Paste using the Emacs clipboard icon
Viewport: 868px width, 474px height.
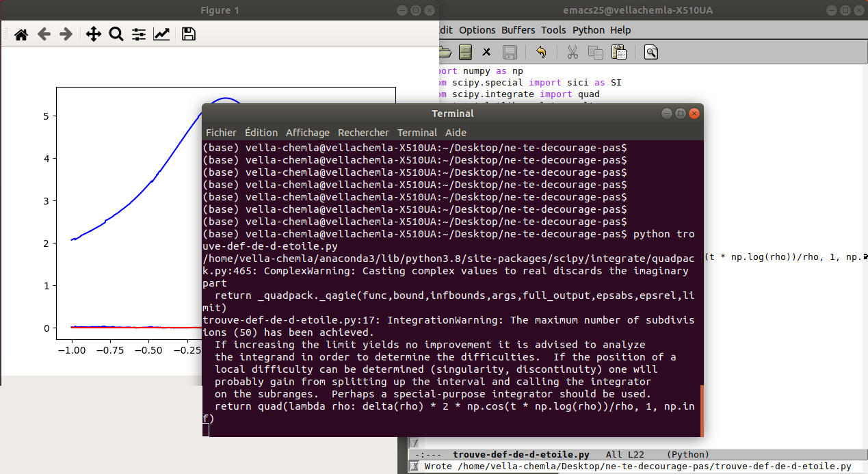point(619,52)
